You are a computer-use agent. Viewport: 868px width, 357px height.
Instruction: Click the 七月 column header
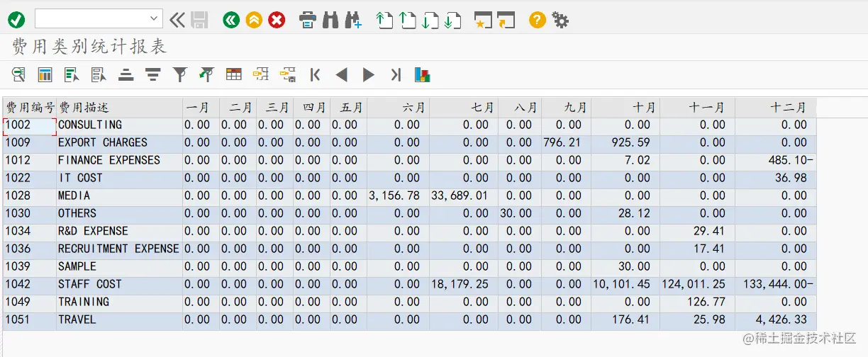tap(464, 108)
